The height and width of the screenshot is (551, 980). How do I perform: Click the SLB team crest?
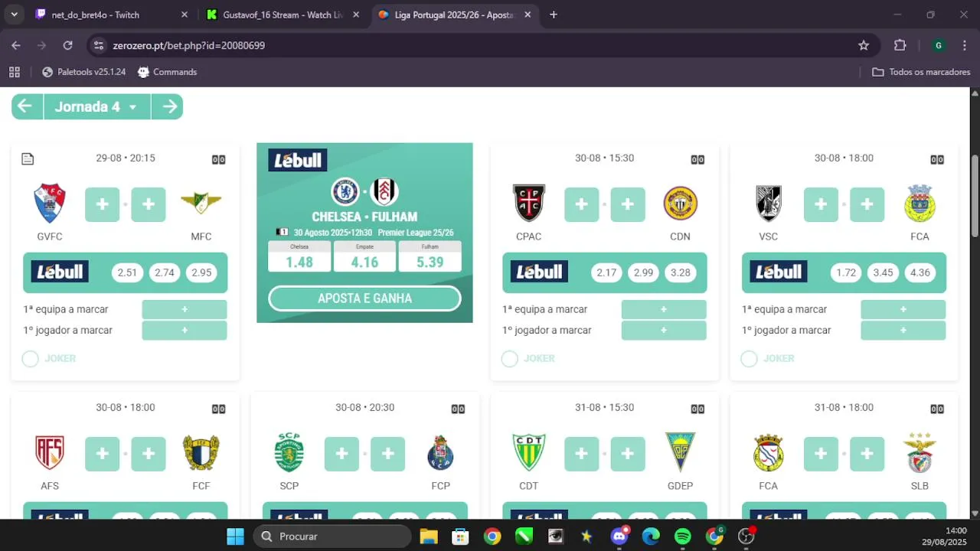pos(920,453)
